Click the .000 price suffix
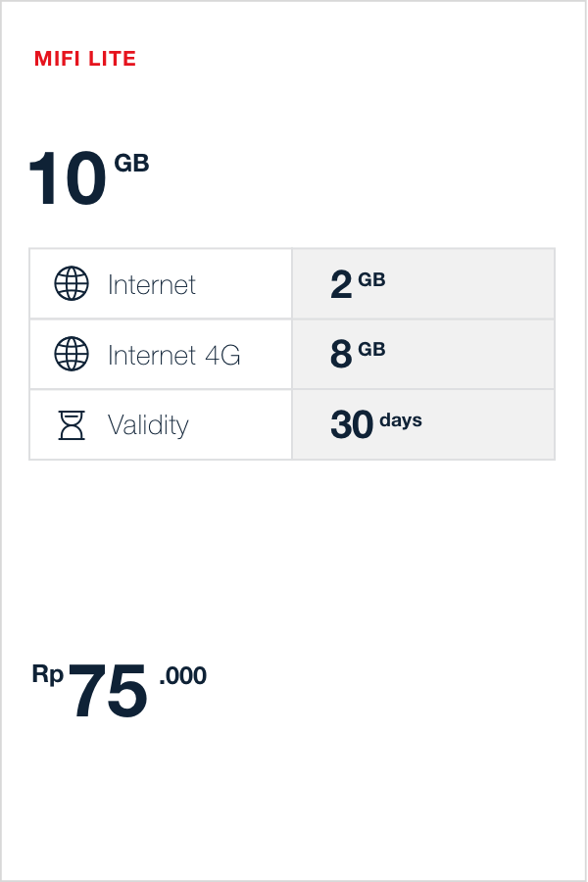This screenshot has height=882, width=588. 183,675
